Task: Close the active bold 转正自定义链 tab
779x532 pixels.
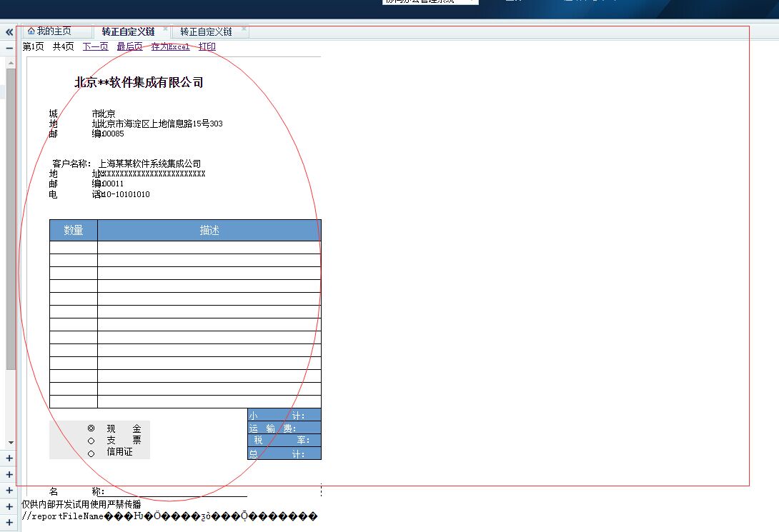Action: click(x=165, y=29)
